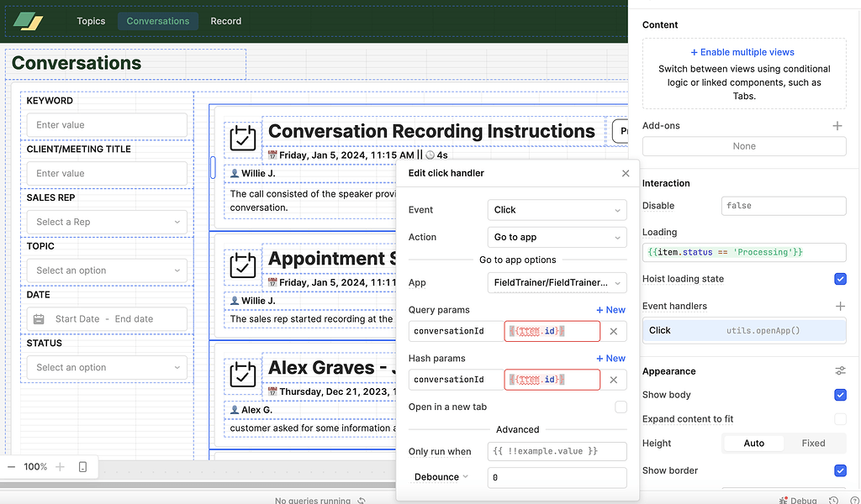Click the Keyword input field

tap(107, 125)
